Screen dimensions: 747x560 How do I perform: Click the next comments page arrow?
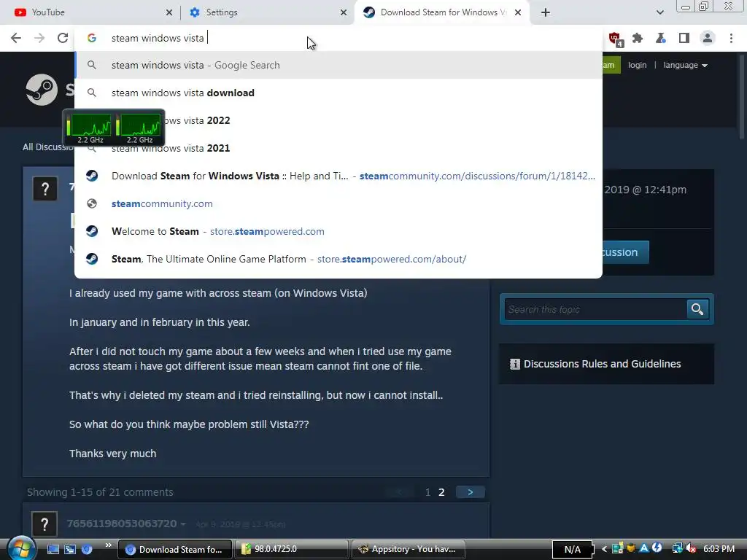coord(471,492)
